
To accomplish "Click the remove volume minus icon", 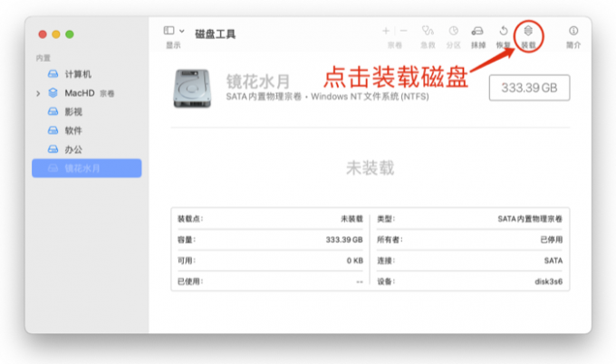I will pos(403,31).
